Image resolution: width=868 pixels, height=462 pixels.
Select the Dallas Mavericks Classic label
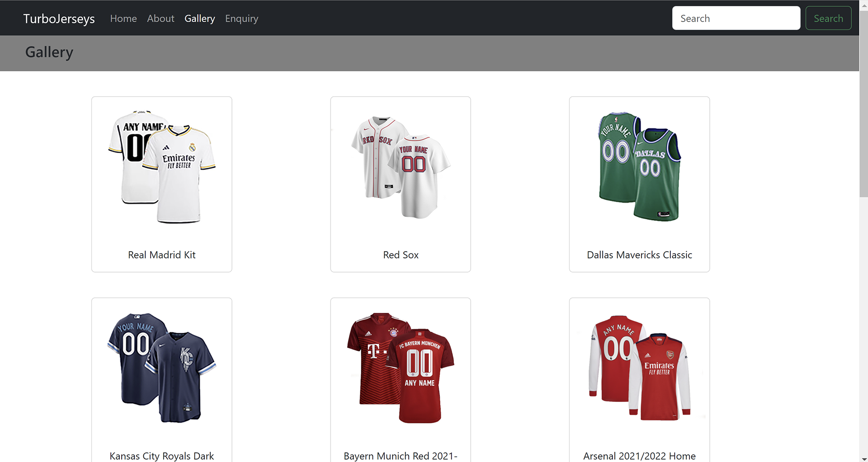pyautogui.click(x=639, y=255)
